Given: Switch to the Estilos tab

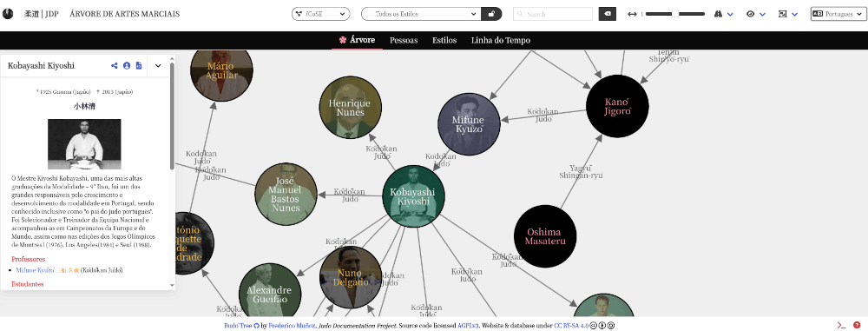Looking at the screenshot, I should pos(444,40).
